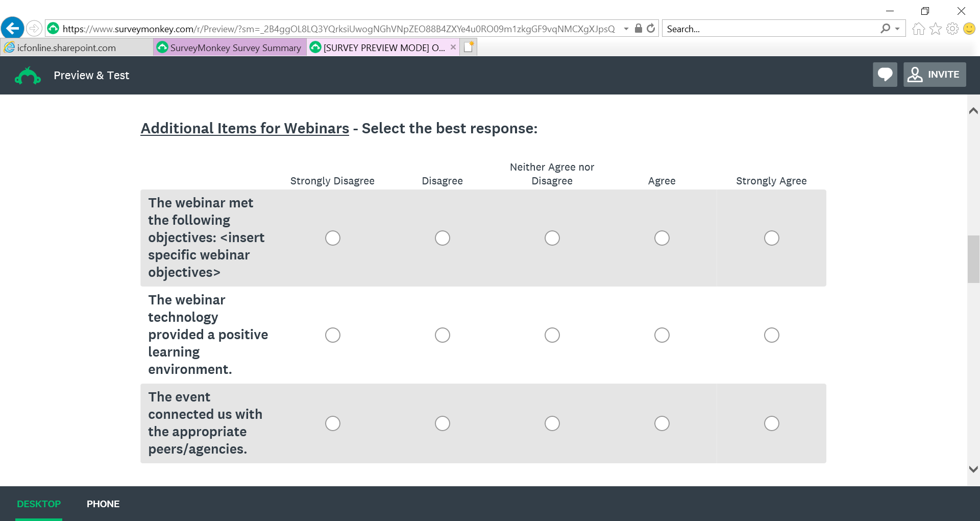Click the INVITE button
This screenshot has height=521, width=980.
point(935,75)
